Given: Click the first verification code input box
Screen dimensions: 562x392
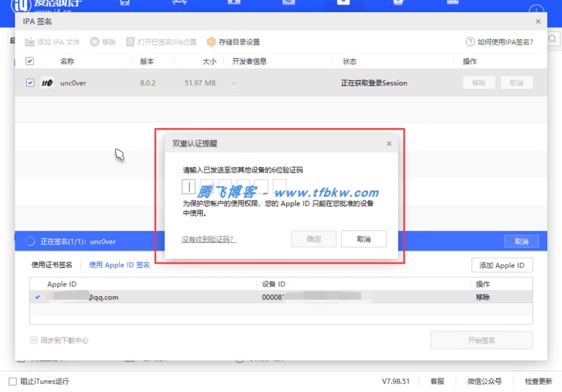Looking at the screenshot, I should point(188,187).
